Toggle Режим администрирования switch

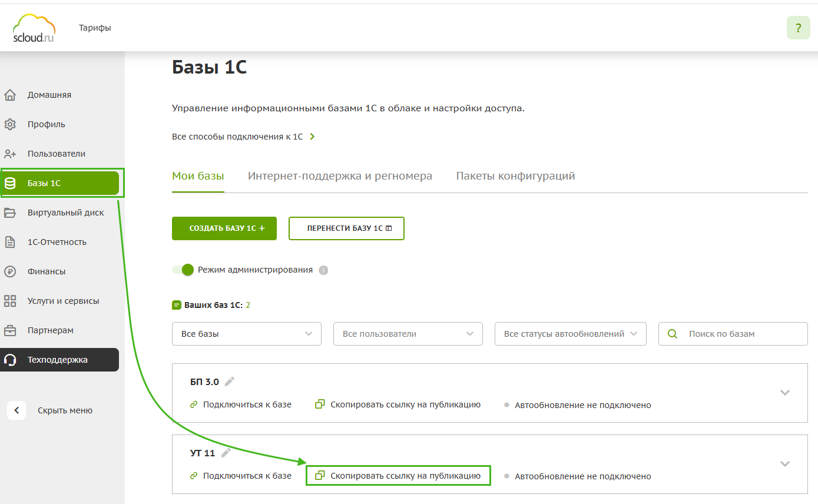[183, 270]
